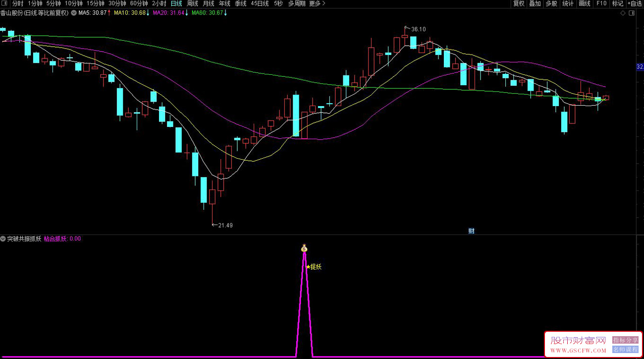Switch to the 周线 weekly period tab
Screen dimensions: 644x359
192,3
